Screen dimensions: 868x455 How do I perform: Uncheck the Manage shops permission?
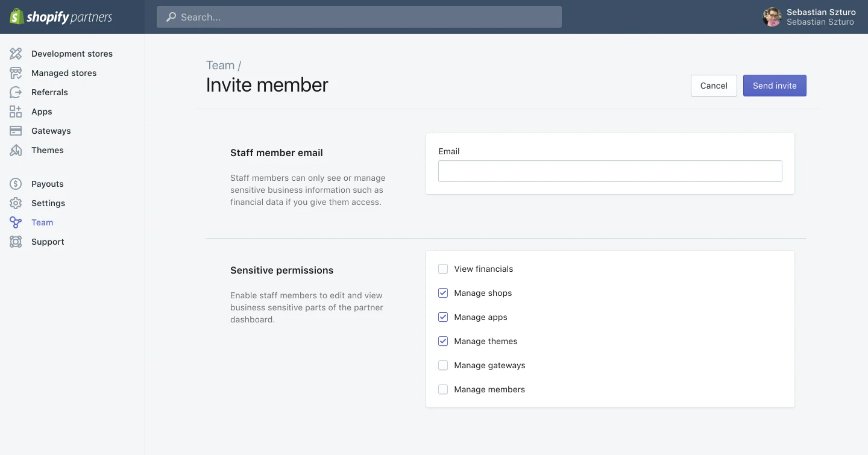coord(443,293)
